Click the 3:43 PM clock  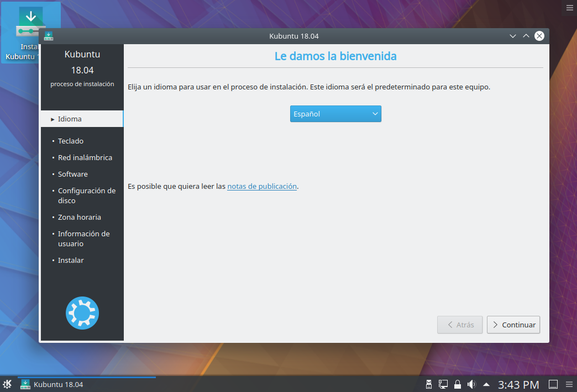pyautogui.click(x=518, y=385)
